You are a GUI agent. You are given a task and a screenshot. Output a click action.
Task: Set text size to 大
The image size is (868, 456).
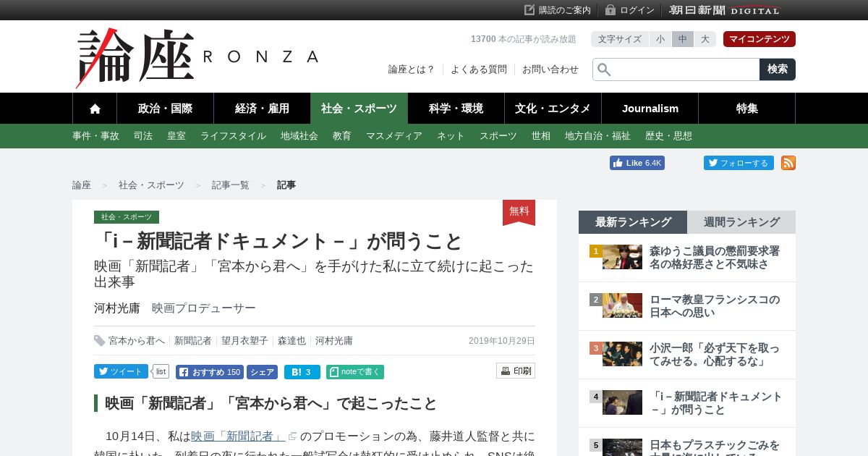click(x=705, y=39)
